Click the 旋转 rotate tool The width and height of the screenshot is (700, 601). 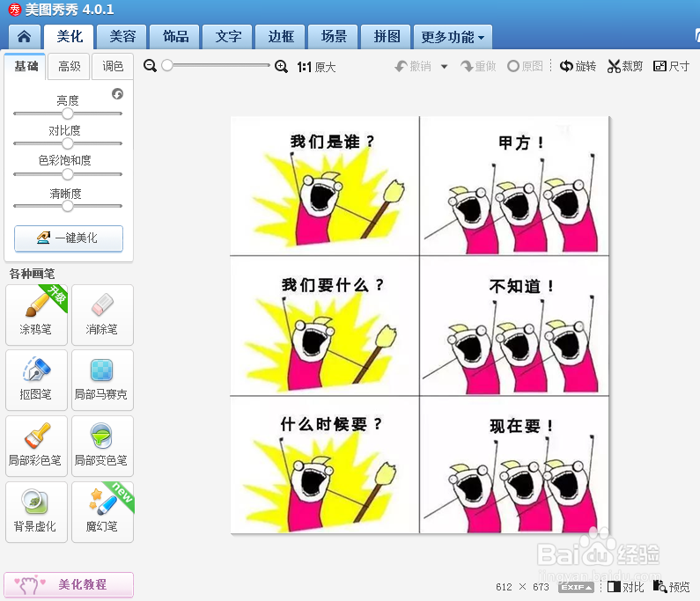[578, 67]
